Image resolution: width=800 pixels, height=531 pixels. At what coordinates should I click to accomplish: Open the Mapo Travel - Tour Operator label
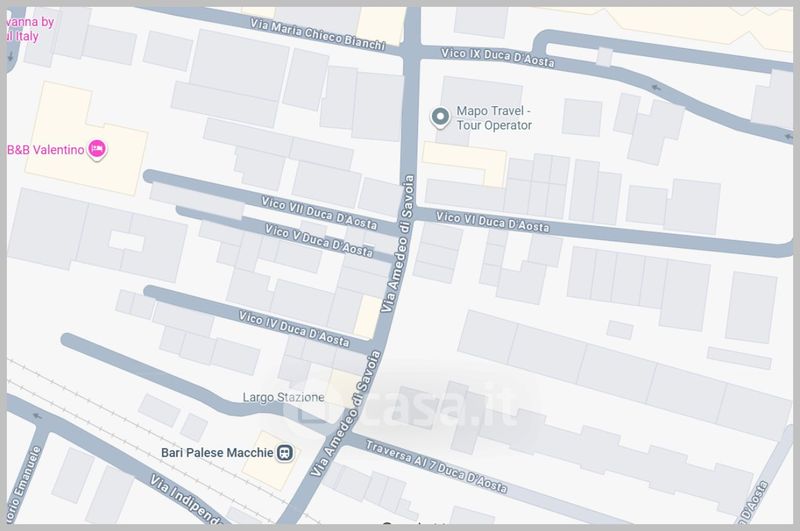(494, 118)
